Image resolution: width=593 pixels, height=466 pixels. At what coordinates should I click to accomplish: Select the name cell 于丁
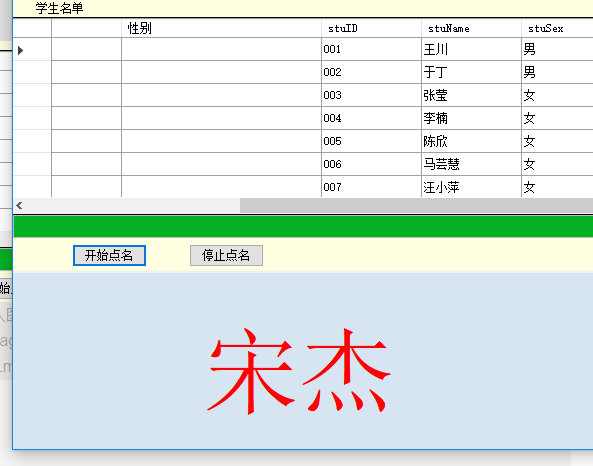tap(471, 72)
